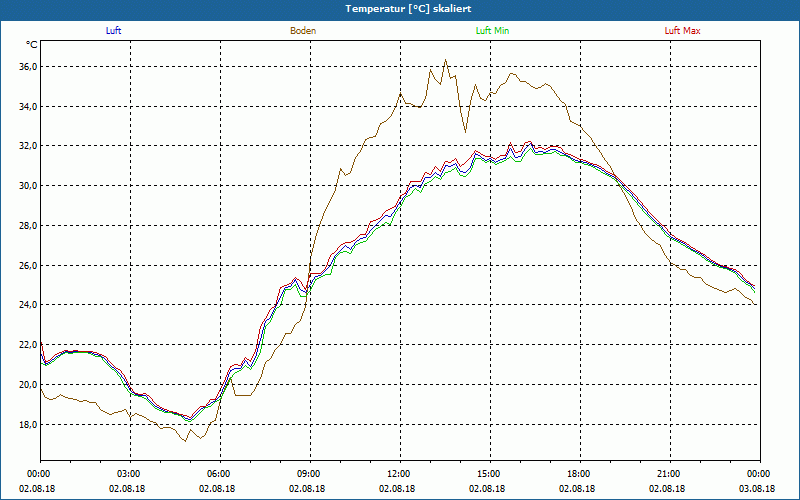This screenshot has height=500, width=800.
Task: Select the 24,0 y-axis tick label
Action: 27,305
